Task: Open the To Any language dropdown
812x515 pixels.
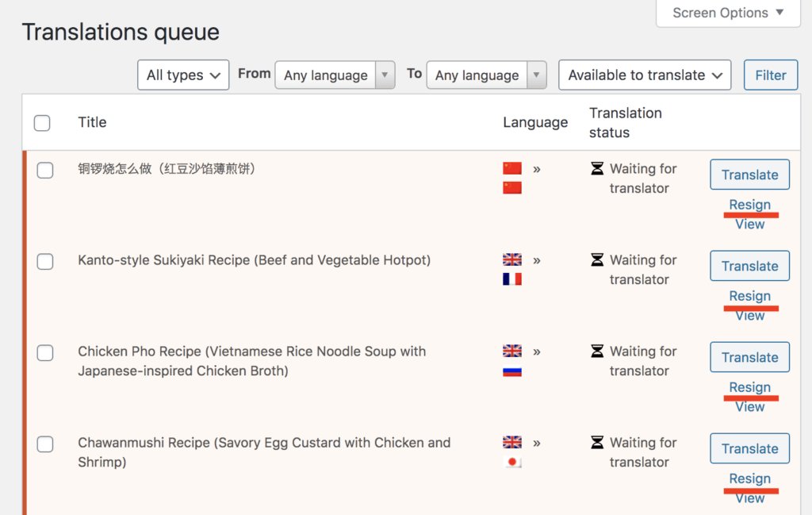Action: (x=487, y=75)
